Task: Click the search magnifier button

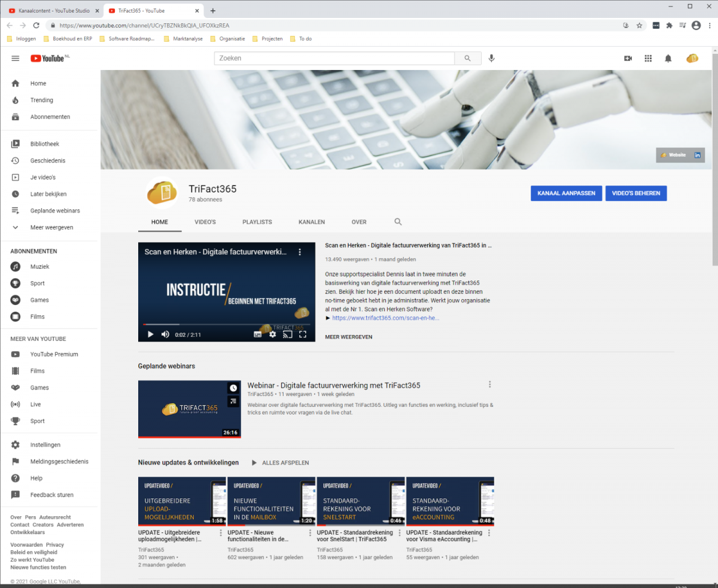Action: (468, 58)
